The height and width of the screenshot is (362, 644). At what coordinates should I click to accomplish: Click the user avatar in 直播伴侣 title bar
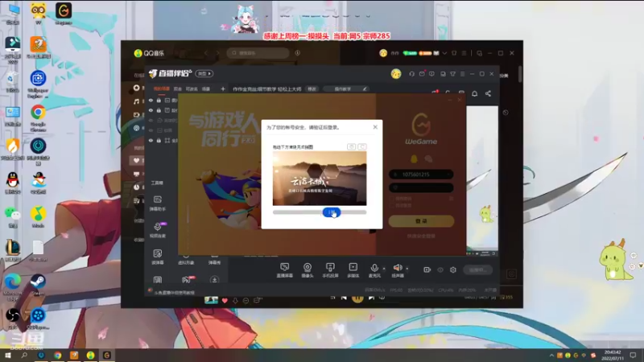click(x=396, y=74)
